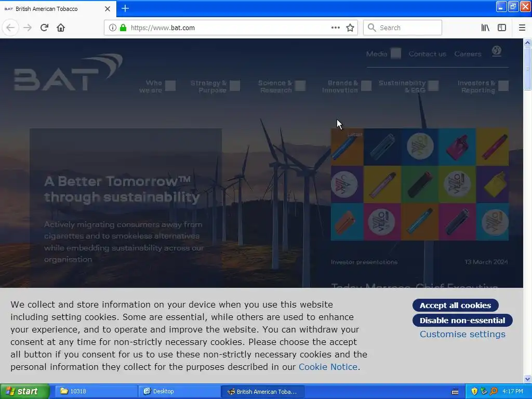This screenshot has width=532, height=399.
Task: Click the vertical scrollbar thumb
Action: coord(527,69)
